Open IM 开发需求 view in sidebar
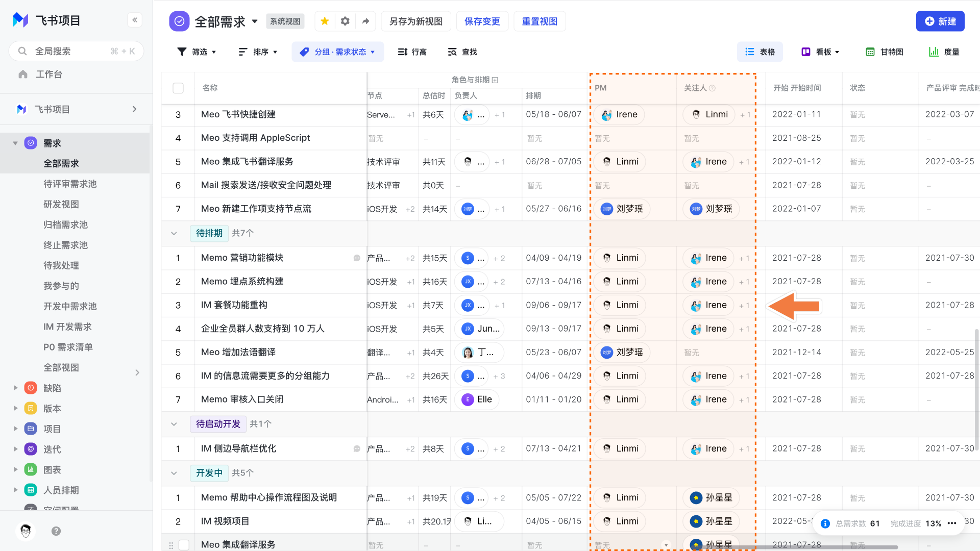Image resolution: width=980 pixels, height=551 pixels. (68, 327)
